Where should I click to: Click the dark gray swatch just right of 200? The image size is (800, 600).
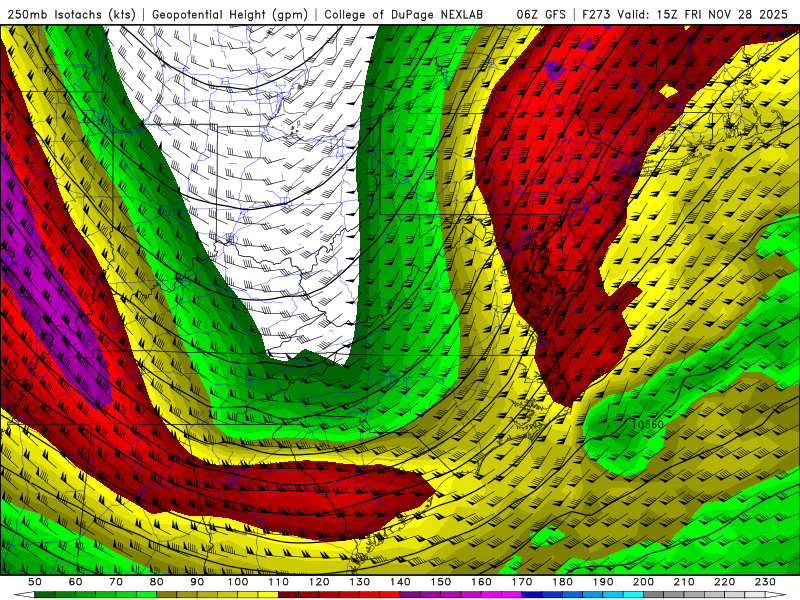click(x=654, y=594)
